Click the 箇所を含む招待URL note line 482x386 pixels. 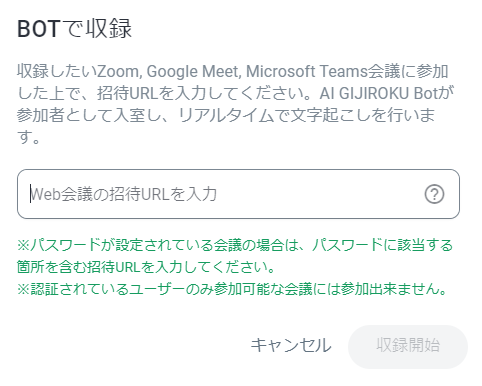coord(146,267)
